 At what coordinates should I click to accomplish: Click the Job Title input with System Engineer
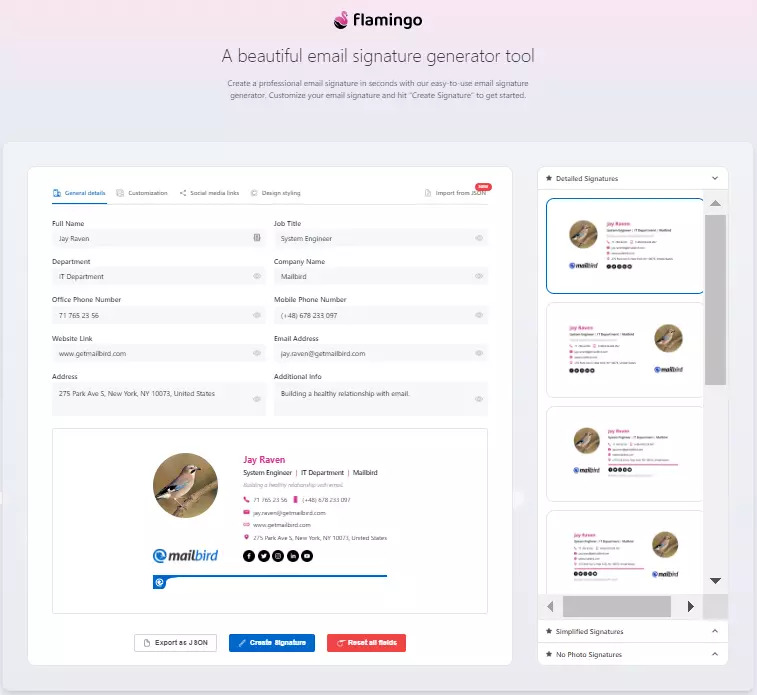381,238
